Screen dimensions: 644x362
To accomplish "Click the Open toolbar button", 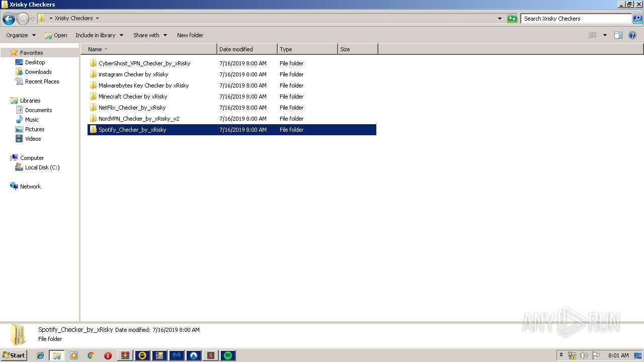I will 55,35.
